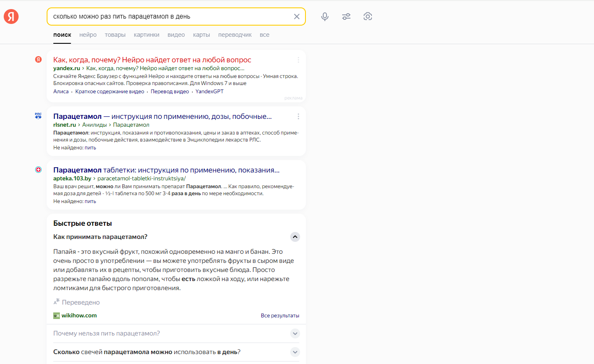This screenshot has width=594, height=364.
Task: Click the Парацетамол breadcrumb under rlsnet.ru
Action: coord(131,125)
